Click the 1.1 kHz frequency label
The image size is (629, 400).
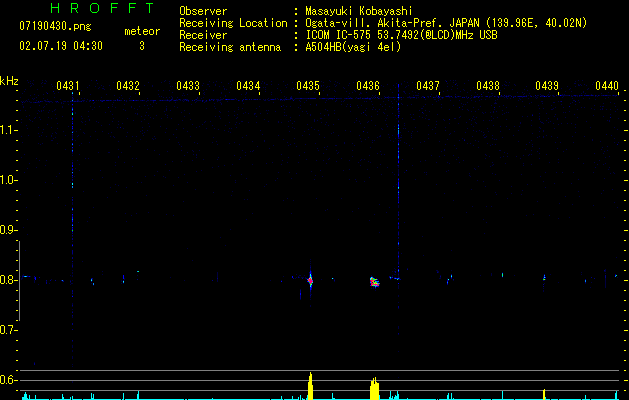click(7, 130)
